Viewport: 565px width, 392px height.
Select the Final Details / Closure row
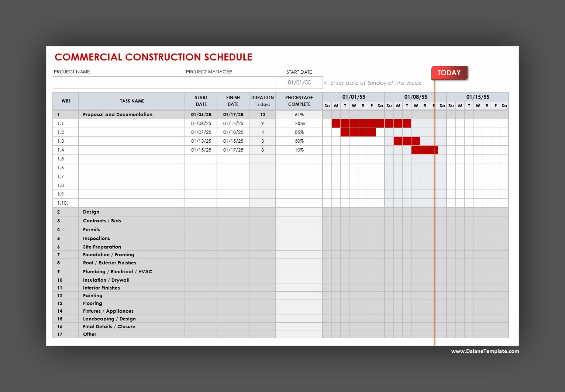point(109,326)
